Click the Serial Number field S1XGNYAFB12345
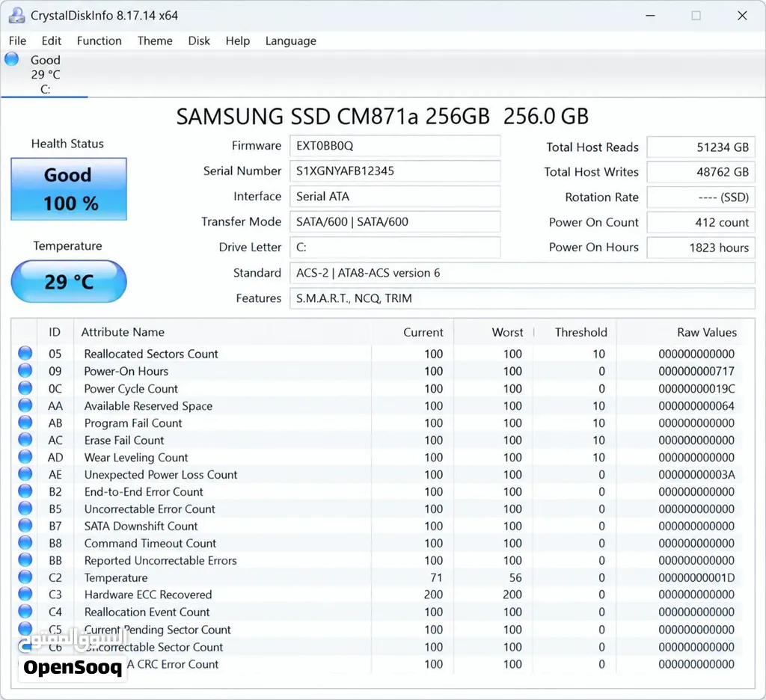 click(395, 171)
